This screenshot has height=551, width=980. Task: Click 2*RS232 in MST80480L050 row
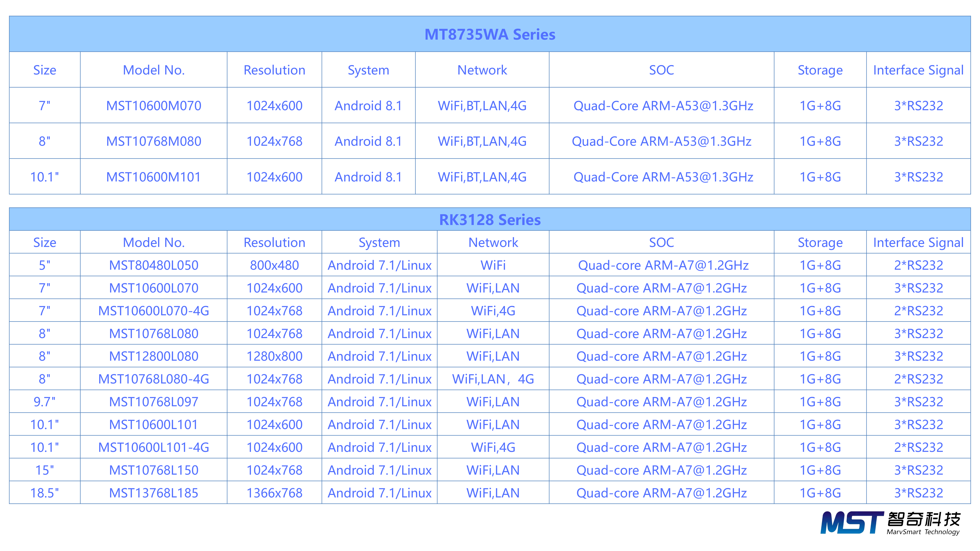pos(918,265)
